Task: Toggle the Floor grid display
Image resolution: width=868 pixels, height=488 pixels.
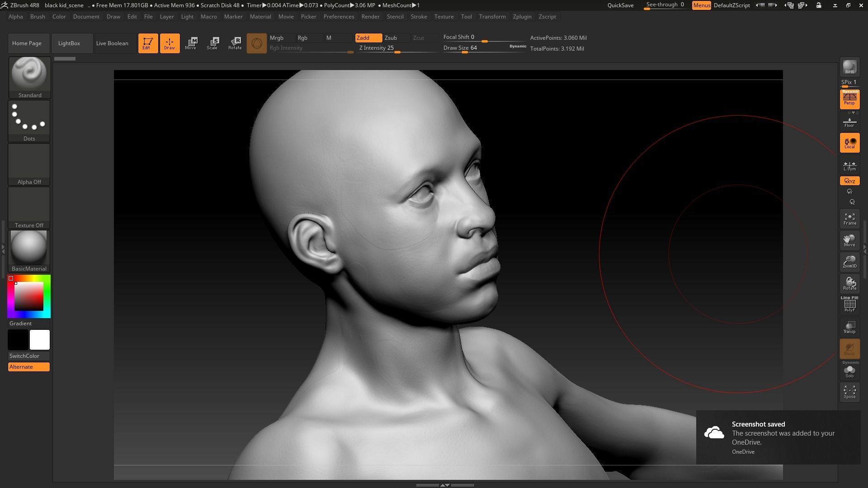Action: point(849,121)
